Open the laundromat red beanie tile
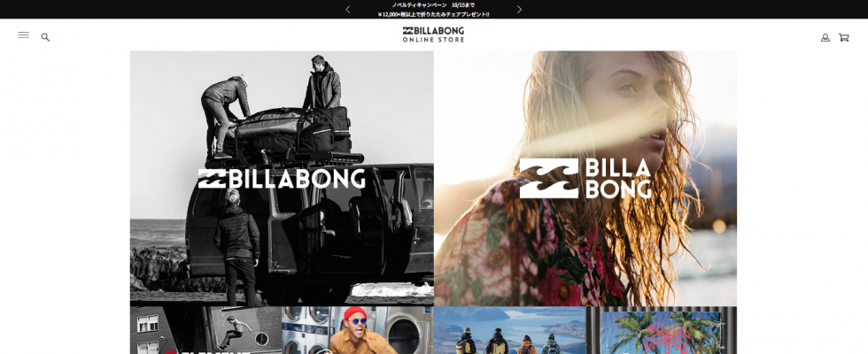This screenshot has height=354, width=868. pyautogui.click(x=358, y=330)
